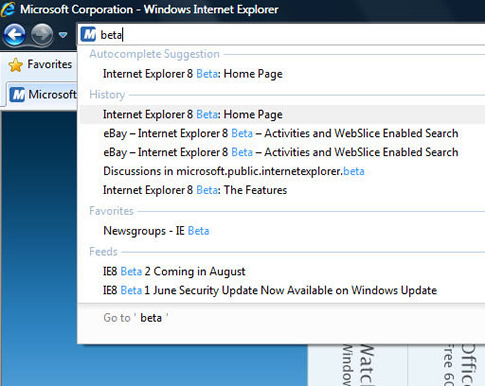Switch to the Microsoft tab
The image size is (485, 386).
click(43, 95)
